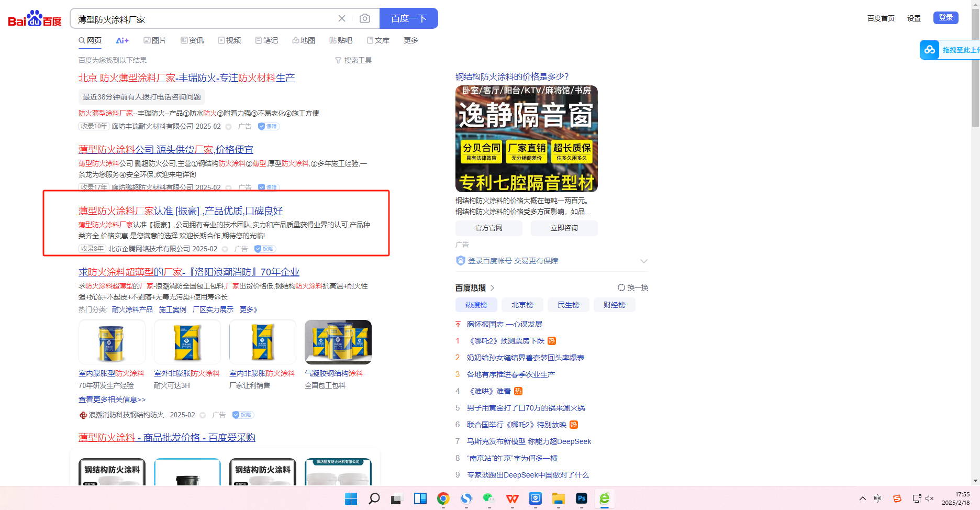980x510 pixels.
Task: Expand the 更多 search categories
Action: pos(411,40)
